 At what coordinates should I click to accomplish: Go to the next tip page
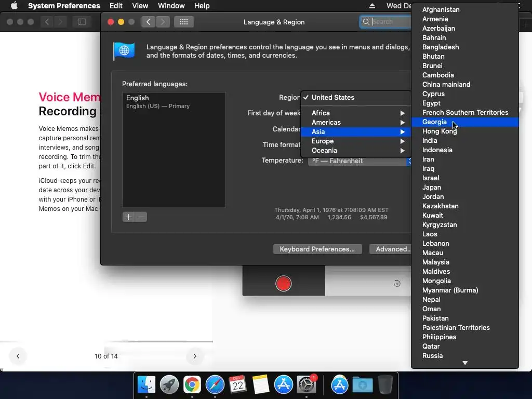click(195, 356)
